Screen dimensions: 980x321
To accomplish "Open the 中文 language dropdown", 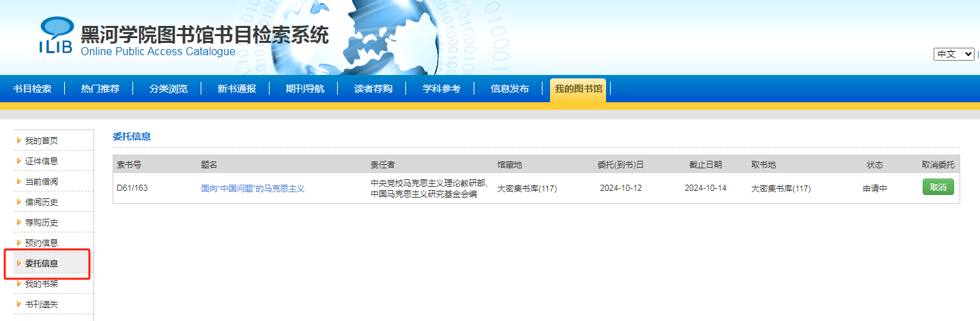I will coord(953,55).
